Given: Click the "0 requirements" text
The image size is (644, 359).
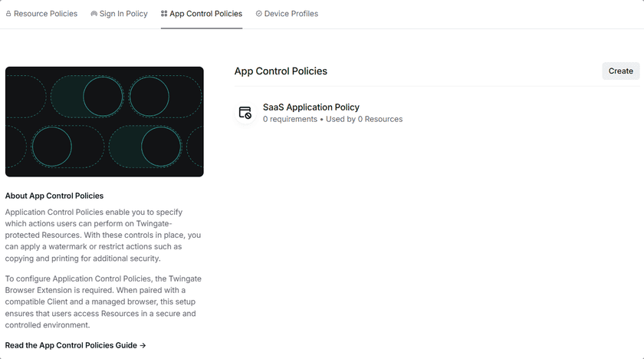Looking at the screenshot, I should [290, 120].
